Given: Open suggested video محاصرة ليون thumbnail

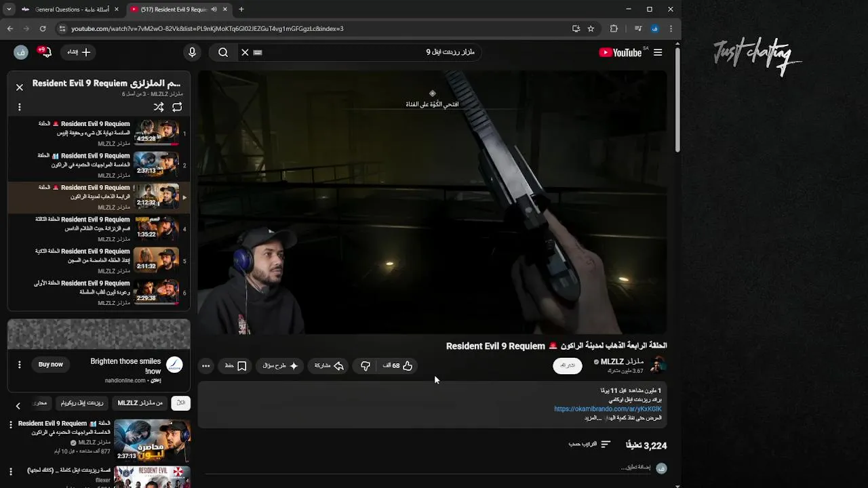Looking at the screenshot, I should (x=152, y=440).
